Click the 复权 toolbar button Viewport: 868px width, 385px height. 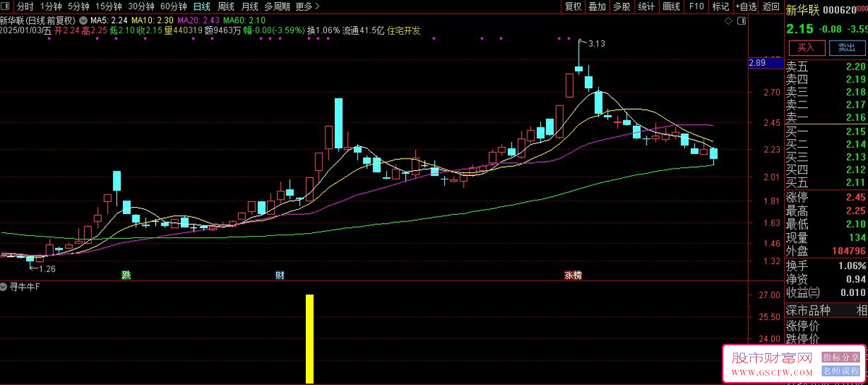[x=573, y=7]
